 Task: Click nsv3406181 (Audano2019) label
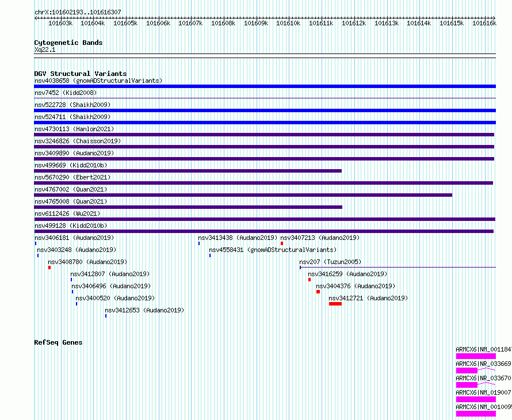click(x=74, y=238)
